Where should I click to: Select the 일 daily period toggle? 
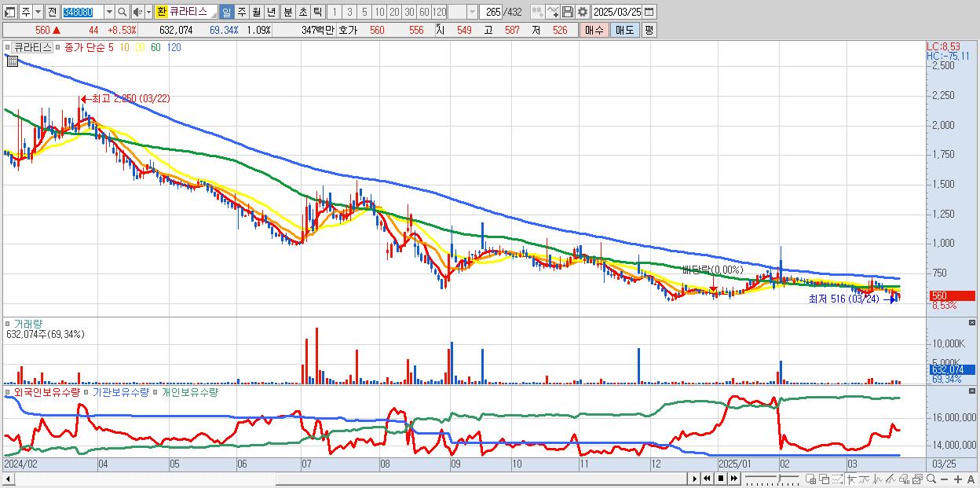tap(226, 12)
